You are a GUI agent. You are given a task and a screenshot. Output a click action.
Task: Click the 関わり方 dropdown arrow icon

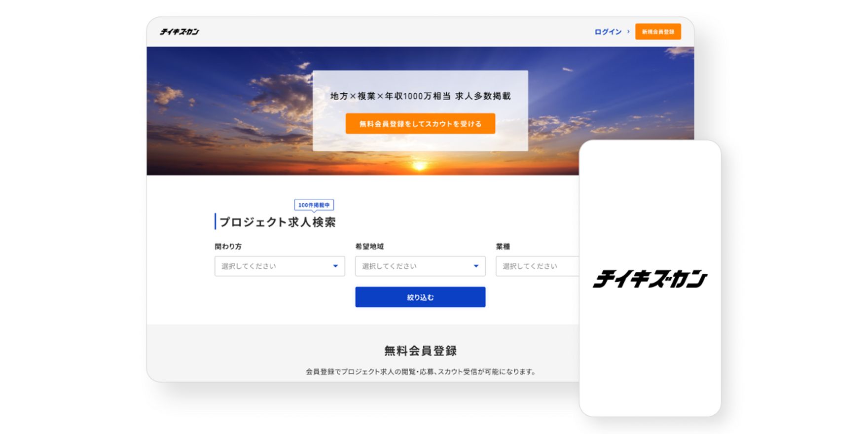[x=335, y=266]
